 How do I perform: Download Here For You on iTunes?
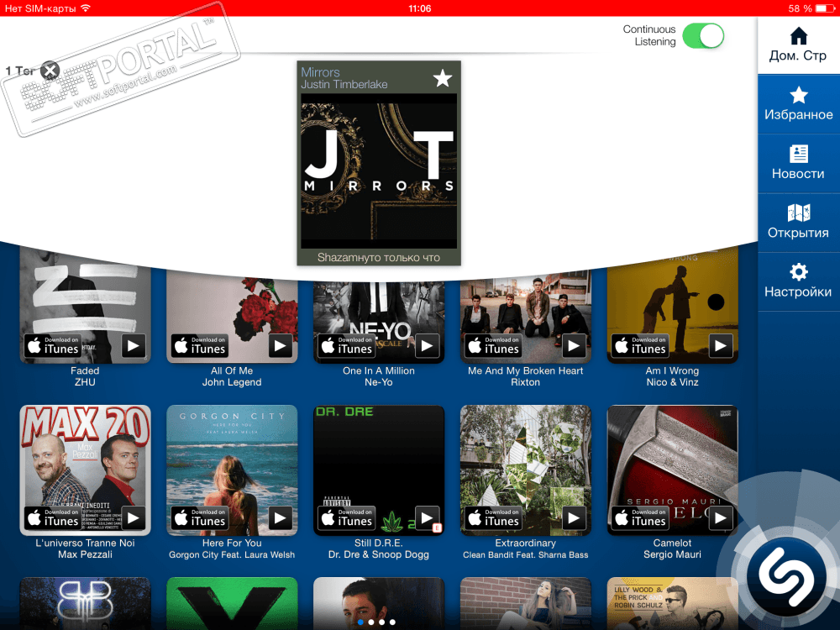[200, 518]
